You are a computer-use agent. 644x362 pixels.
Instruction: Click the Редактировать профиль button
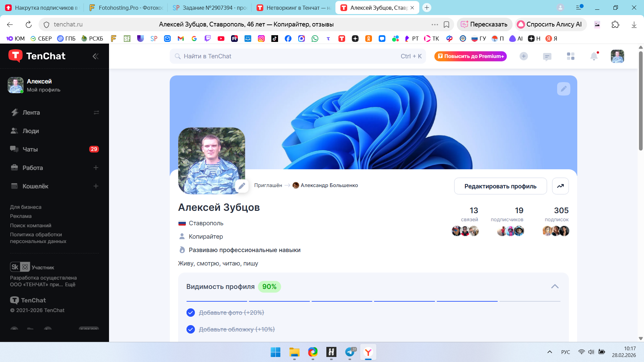point(500,186)
